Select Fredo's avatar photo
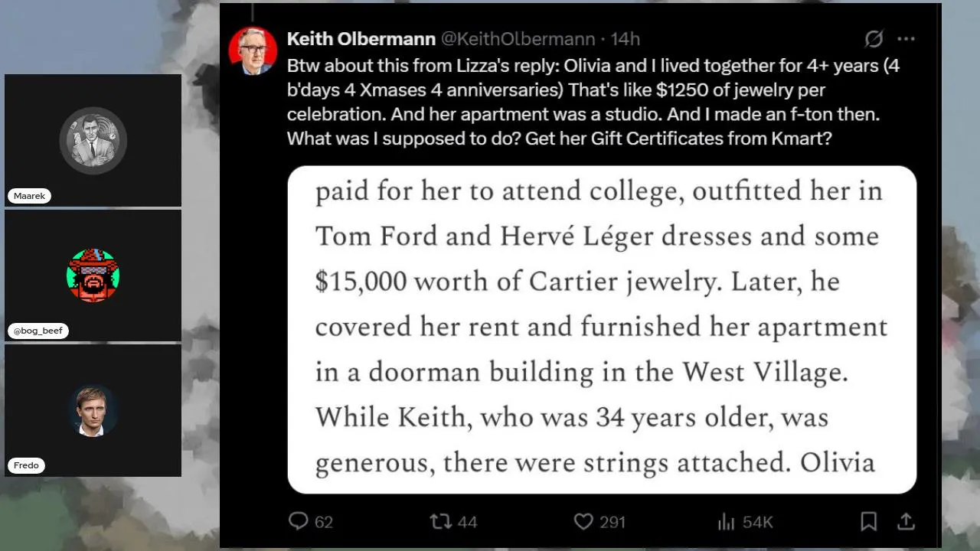980x551 pixels. [x=93, y=410]
